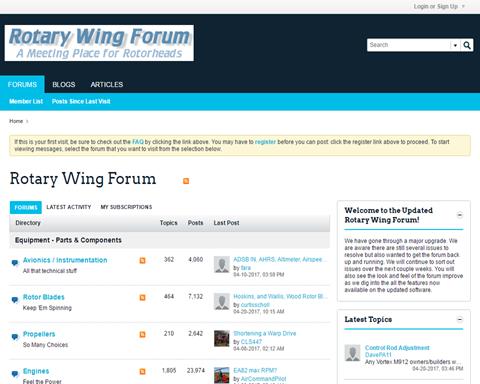
Task: Click the ADSB post's last poster avatar
Action: [222, 264]
